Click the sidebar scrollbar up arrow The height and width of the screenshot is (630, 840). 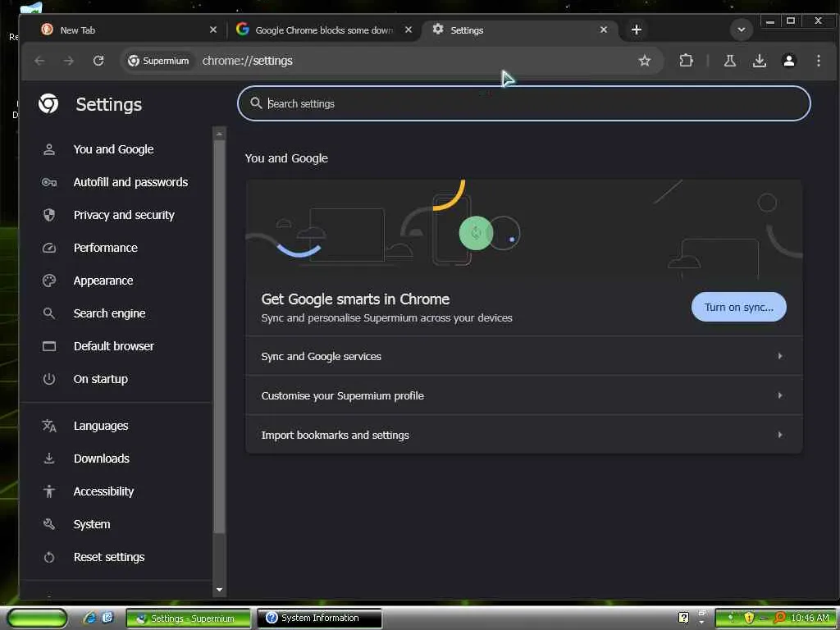219,134
